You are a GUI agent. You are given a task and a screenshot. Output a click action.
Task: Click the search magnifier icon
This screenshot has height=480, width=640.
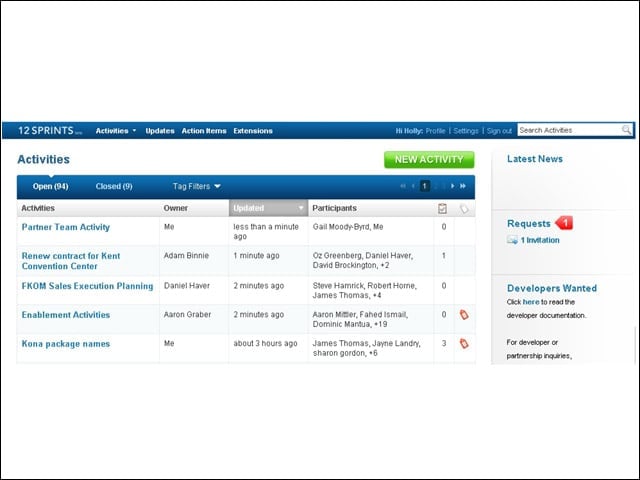pyautogui.click(x=627, y=130)
